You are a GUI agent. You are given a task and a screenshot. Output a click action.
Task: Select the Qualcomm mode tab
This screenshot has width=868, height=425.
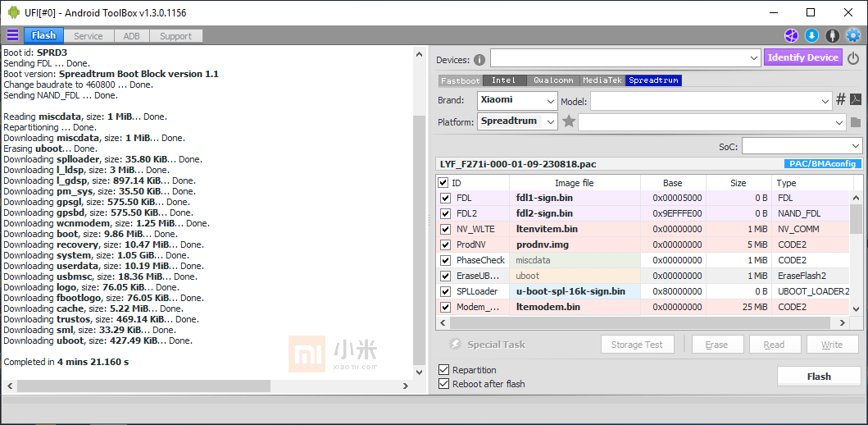[x=553, y=80]
